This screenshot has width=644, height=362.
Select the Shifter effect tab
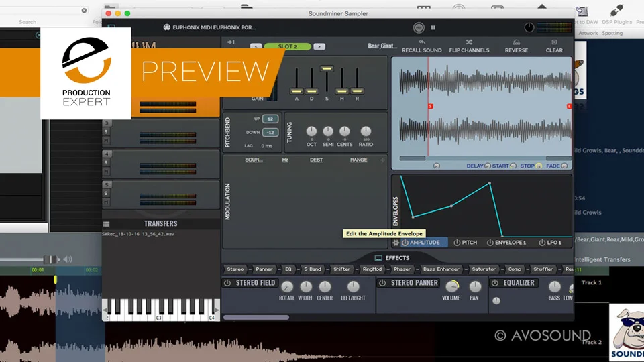(341, 269)
